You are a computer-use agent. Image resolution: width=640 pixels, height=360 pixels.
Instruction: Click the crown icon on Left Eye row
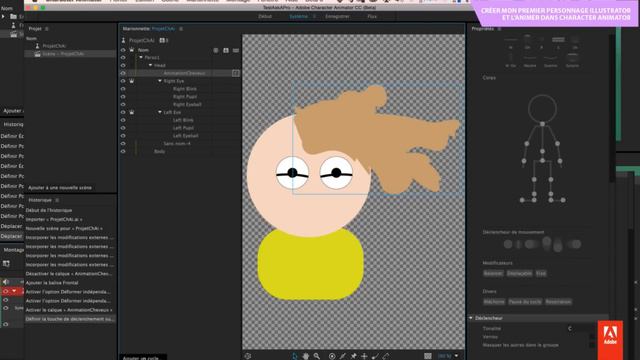click(132, 112)
